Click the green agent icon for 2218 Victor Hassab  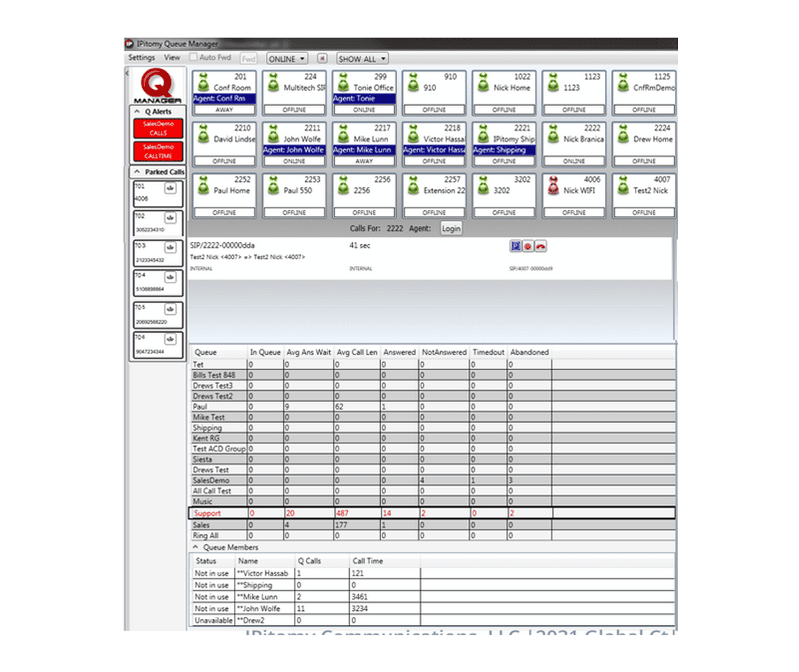pos(413,134)
